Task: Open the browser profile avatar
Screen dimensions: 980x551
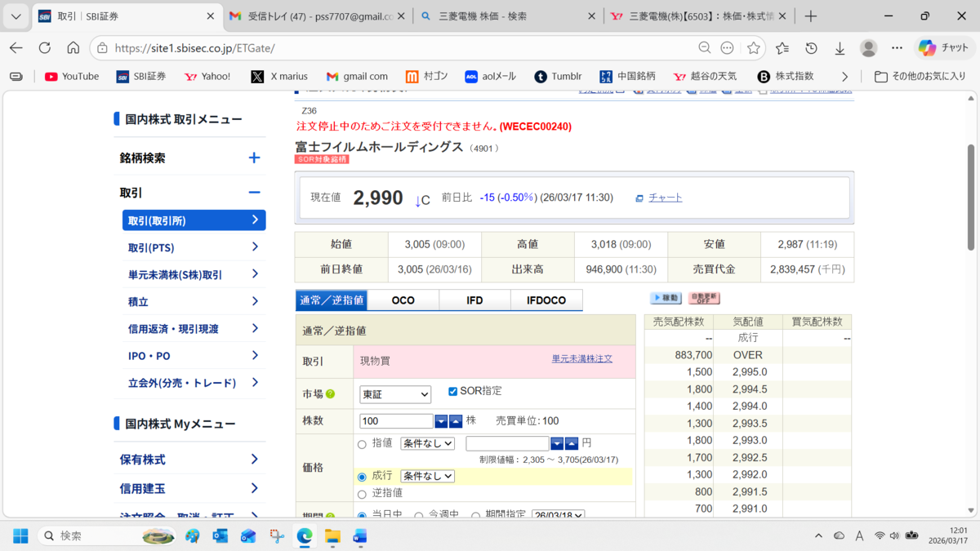Action: point(869,48)
